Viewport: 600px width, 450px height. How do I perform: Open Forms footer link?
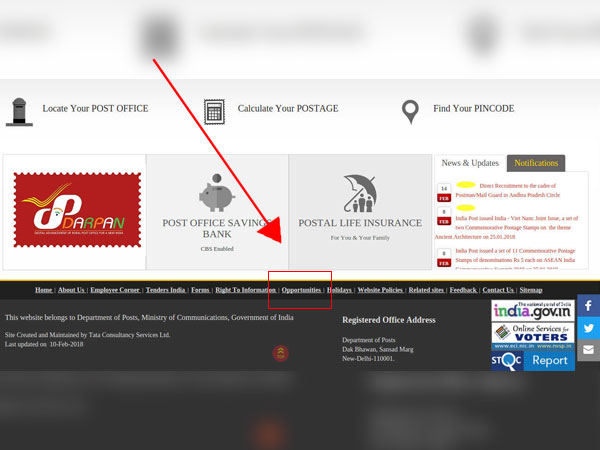[x=201, y=290]
